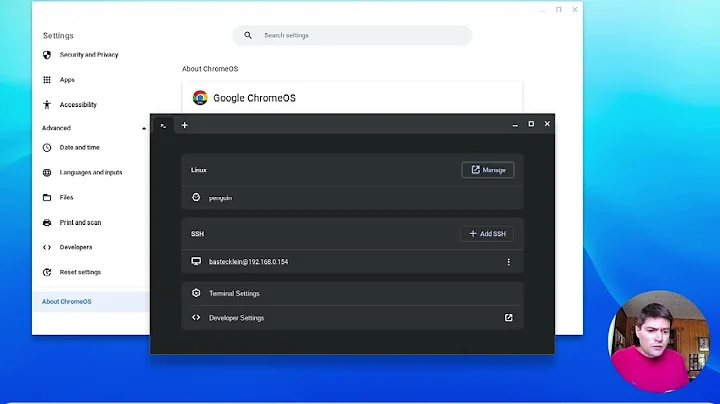The width and height of the screenshot is (720, 404).
Task: Close the Terminal window
Action: [547, 124]
